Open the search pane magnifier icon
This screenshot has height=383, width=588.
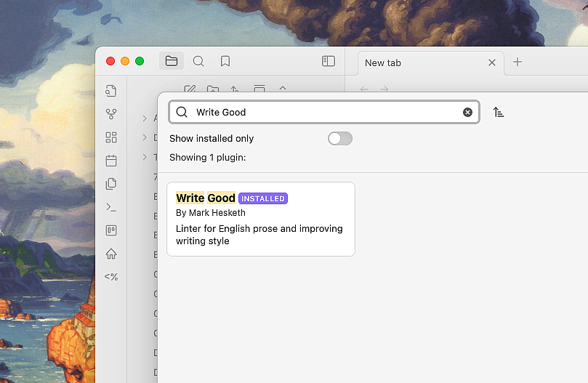point(198,61)
